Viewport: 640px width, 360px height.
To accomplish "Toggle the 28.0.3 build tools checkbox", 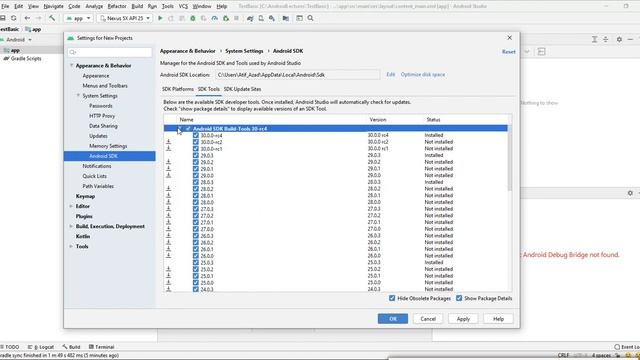I will point(196,182).
